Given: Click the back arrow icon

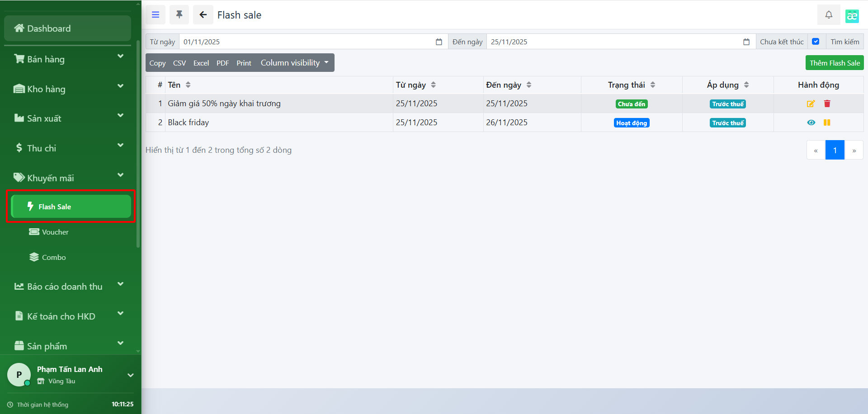Looking at the screenshot, I should pos(203,15).
